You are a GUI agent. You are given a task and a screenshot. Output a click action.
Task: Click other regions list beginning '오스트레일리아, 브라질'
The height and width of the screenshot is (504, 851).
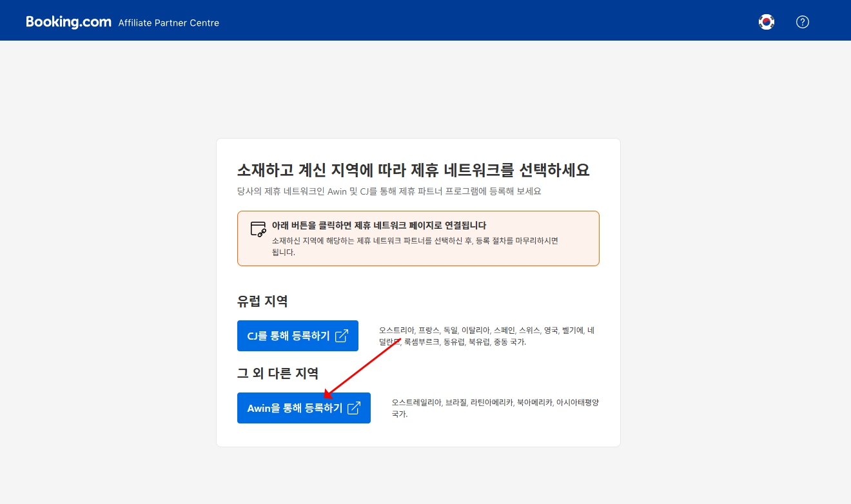(x=496, y=408)
